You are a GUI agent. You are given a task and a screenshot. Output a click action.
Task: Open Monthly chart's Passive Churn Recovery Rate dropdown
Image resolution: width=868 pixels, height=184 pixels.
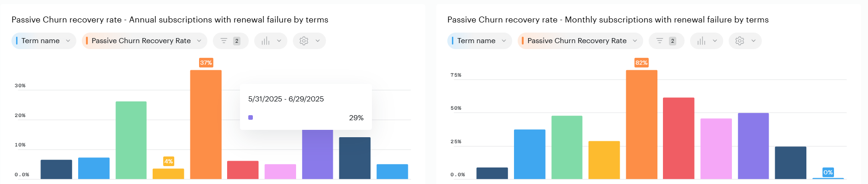(580, 41)
